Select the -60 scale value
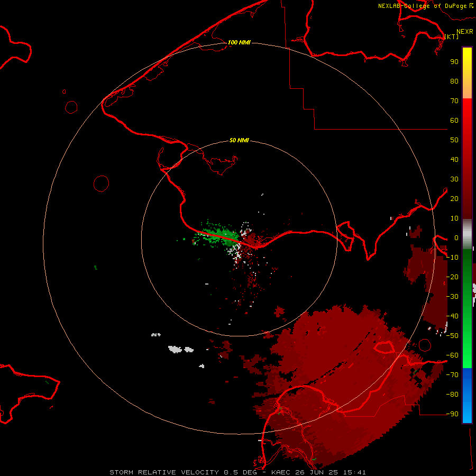This screenshot has height=476, width=476. point(453,355)
